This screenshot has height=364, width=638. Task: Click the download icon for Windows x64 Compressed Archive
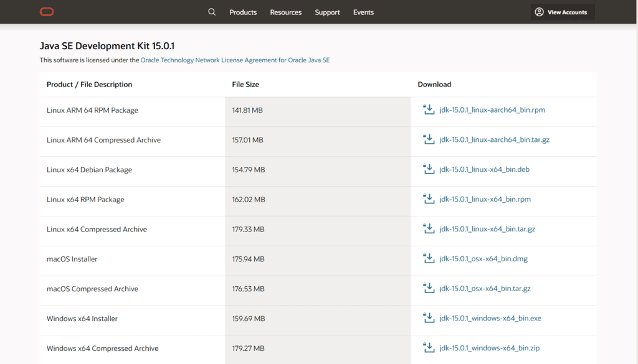tap(428, 347)
